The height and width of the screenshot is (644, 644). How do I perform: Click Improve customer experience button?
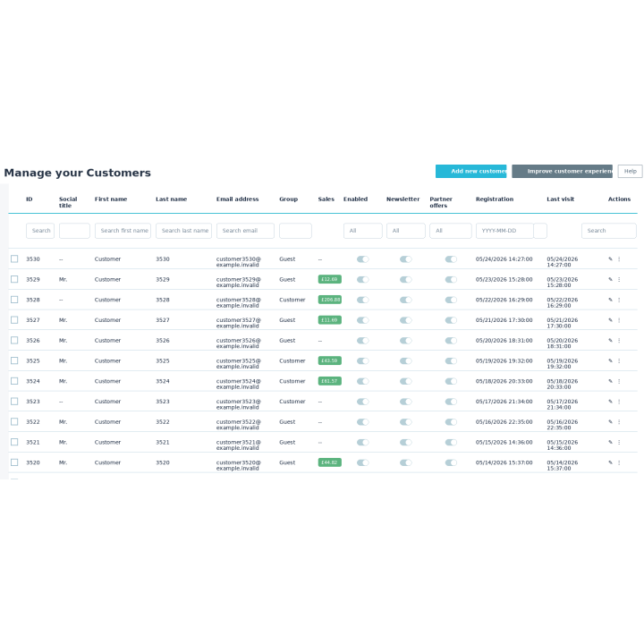563,171
